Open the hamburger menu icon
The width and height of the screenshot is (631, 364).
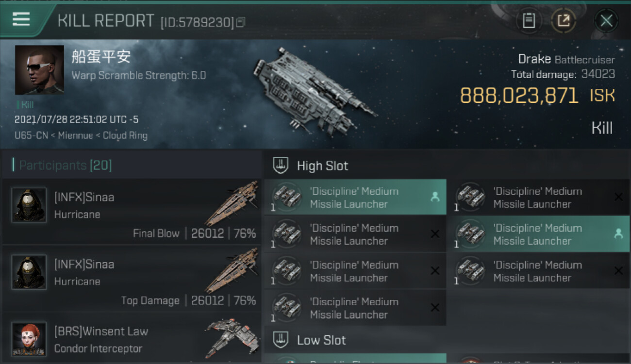21,19
